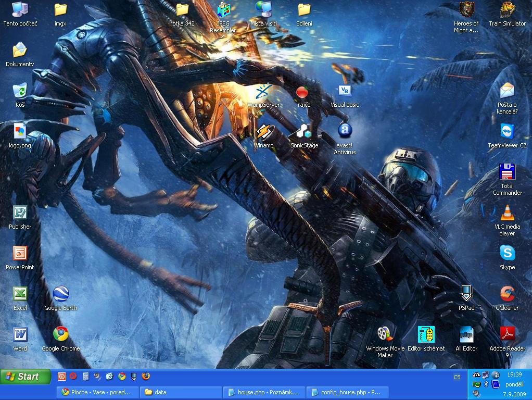Open Místa v síti network places
Viewport: 532px width, 400px height.
(x=263, y=14)
